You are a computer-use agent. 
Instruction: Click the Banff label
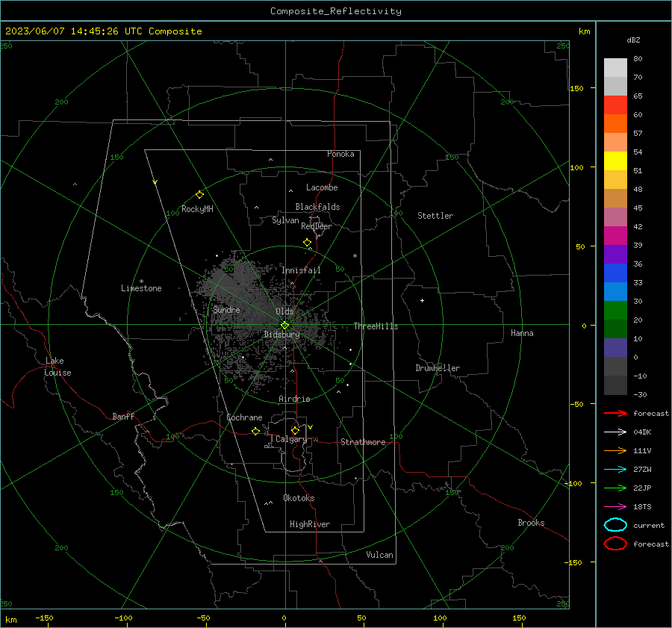pyautogui.click(x=123, y=417)
